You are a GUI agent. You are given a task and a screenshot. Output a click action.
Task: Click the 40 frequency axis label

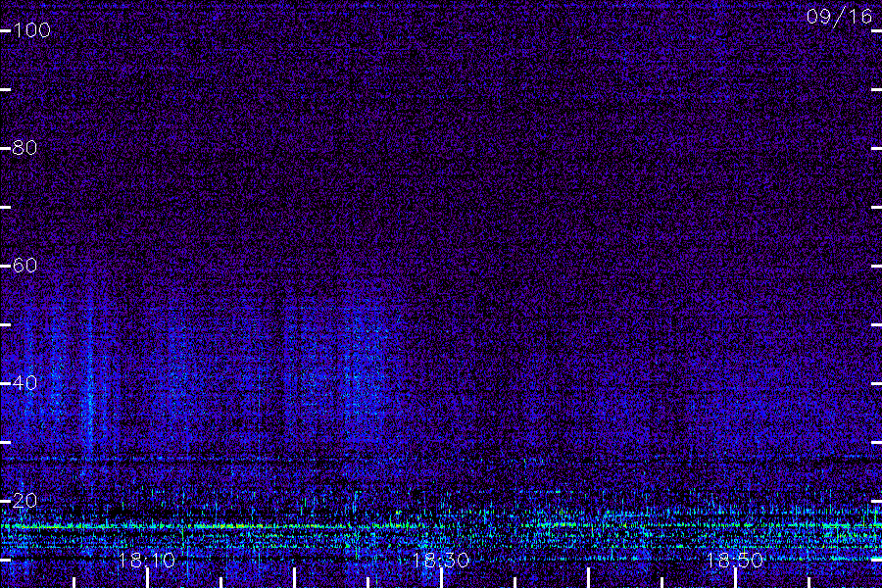[24, 383]
